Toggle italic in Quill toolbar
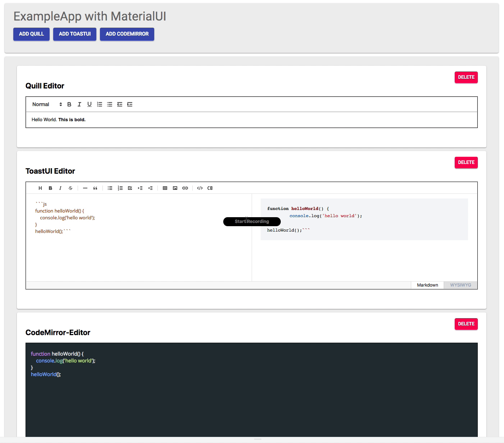The image size is (504, 443). tap(79, 104)
